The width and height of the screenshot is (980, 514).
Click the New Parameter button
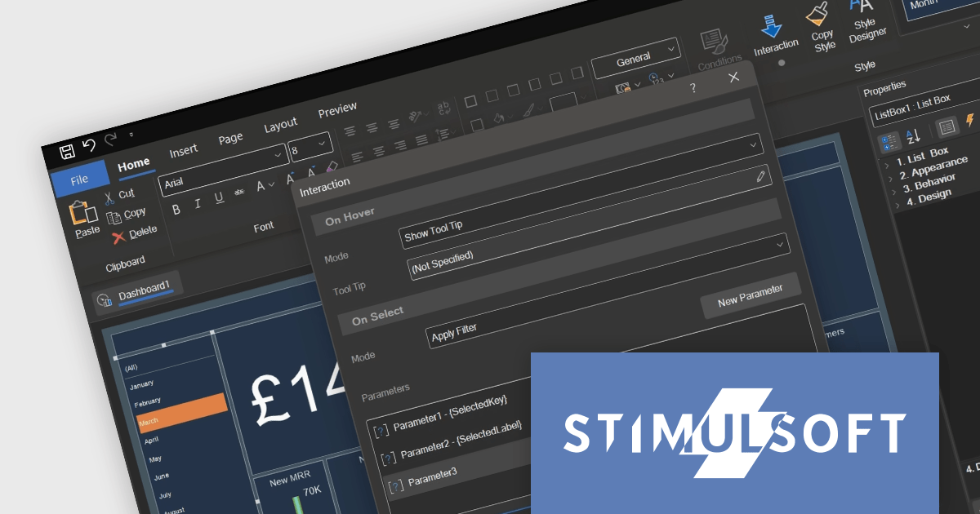[751, 295]
